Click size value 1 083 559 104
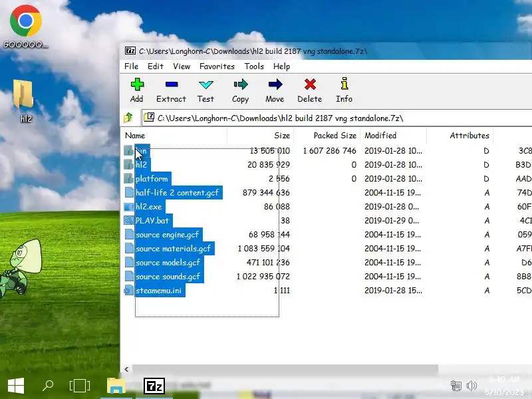Viewport: 532px width, 399px height. coord(263,249)
